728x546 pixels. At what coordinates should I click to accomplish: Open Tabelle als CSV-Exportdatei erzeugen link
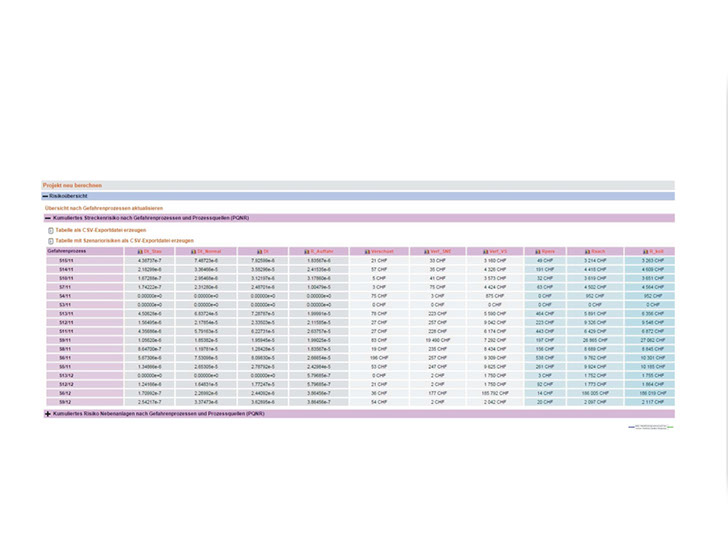point(103,230)
